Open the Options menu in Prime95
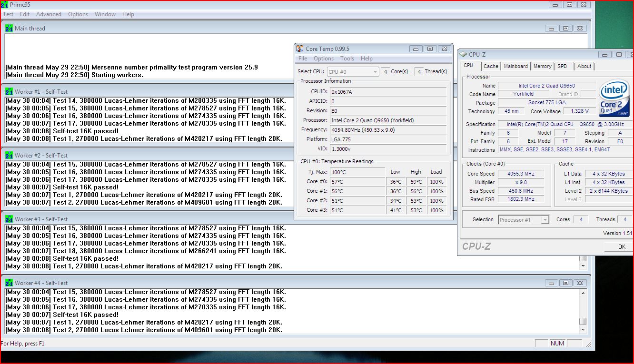This screenshot has height=364, width=634. (x=78, y=14)
